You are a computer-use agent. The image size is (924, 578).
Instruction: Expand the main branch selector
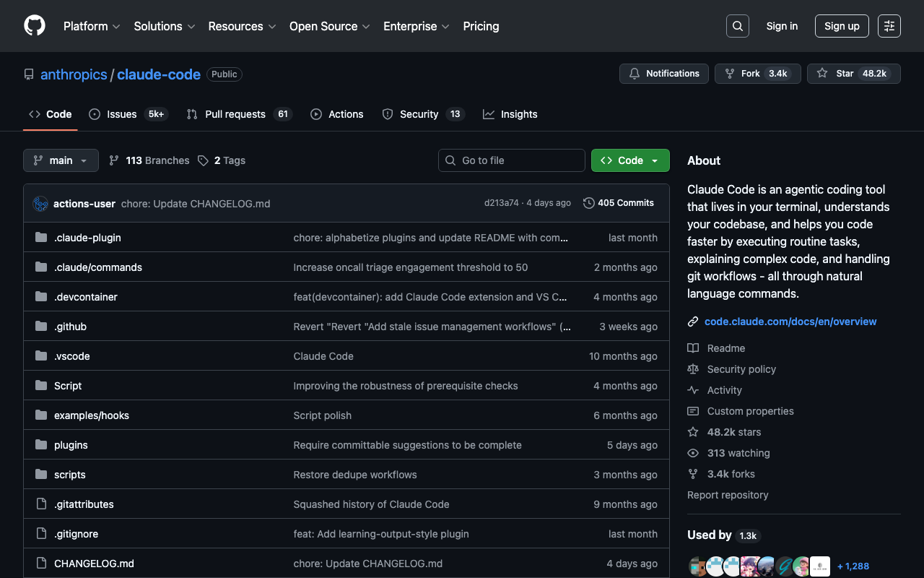coord(61,160)
